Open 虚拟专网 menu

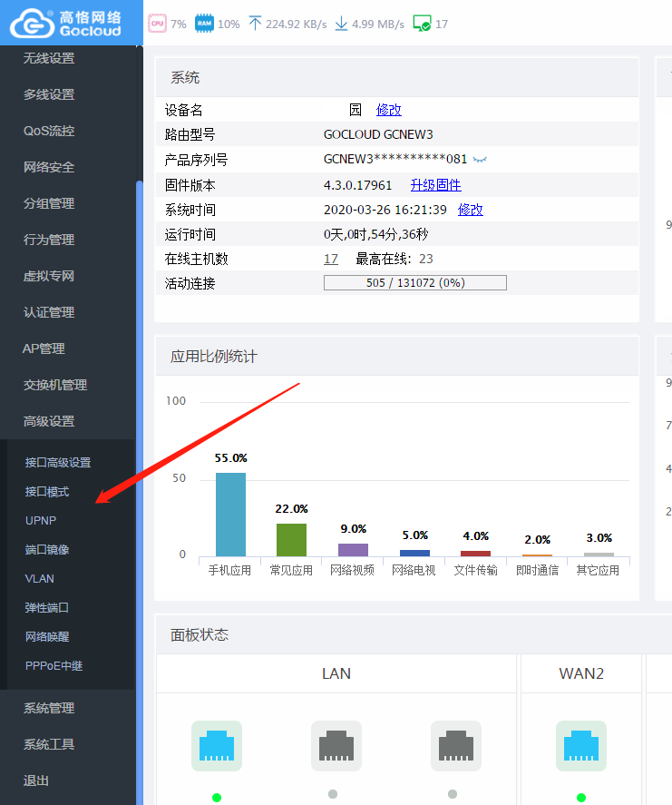coord(49,276)
